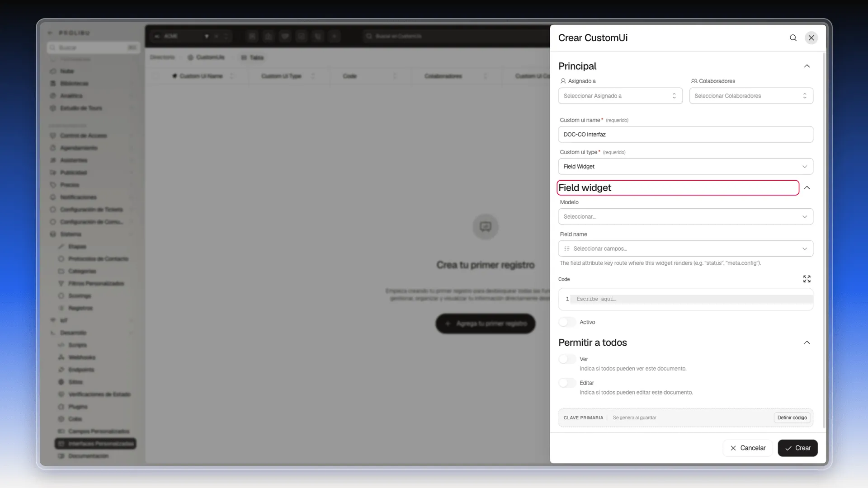This screenshot has height=488, width=868.
Task: Close the Crear CustomUi panel
Action: click(x=811, y=38)
